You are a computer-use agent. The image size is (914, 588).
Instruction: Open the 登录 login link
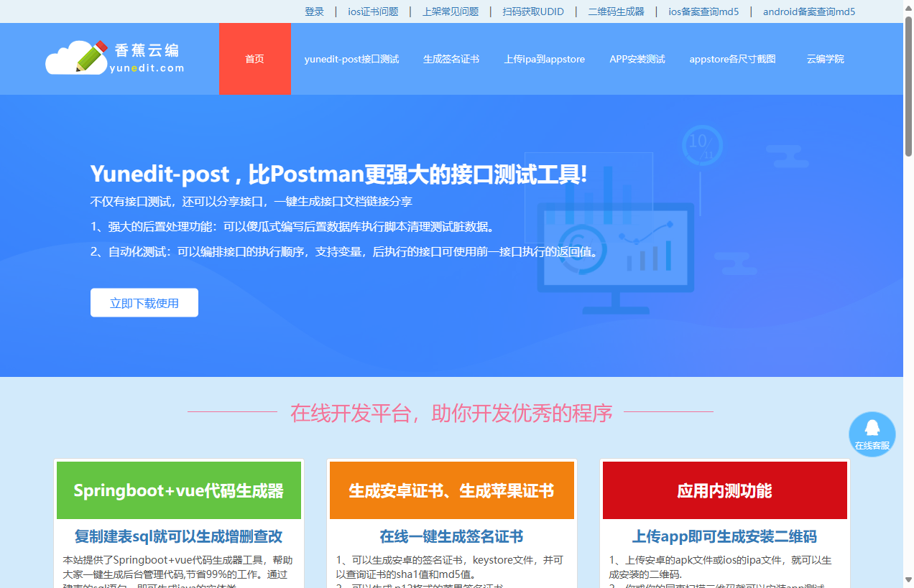click(314, 11)
